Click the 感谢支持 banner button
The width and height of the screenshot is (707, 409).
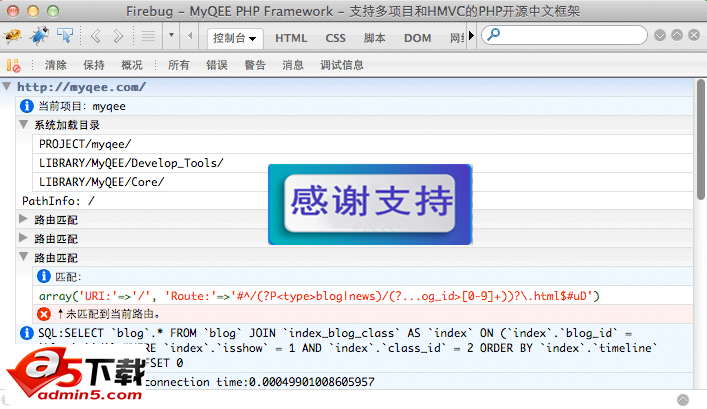(370, 204)
